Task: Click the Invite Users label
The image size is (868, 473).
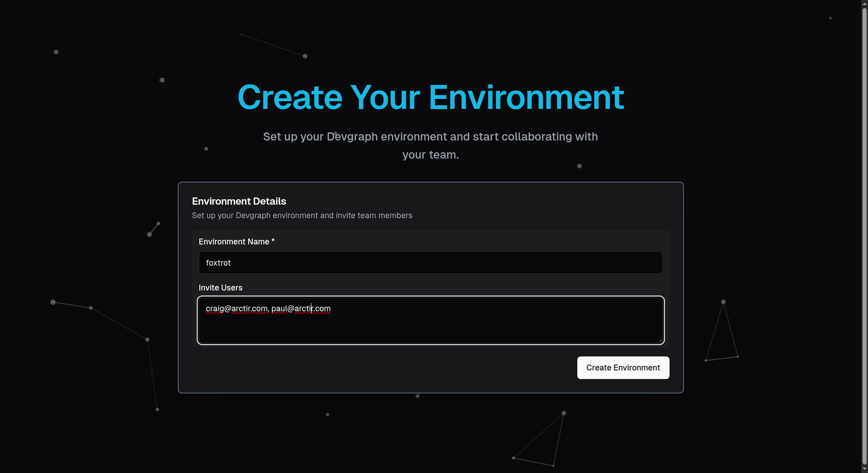Action: [220, 288]
